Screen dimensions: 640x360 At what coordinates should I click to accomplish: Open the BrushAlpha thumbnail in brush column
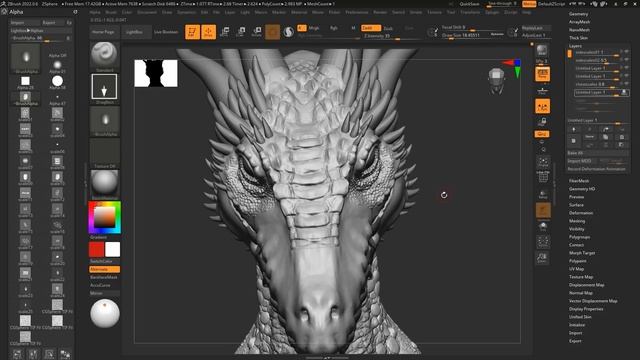(104, 121)
